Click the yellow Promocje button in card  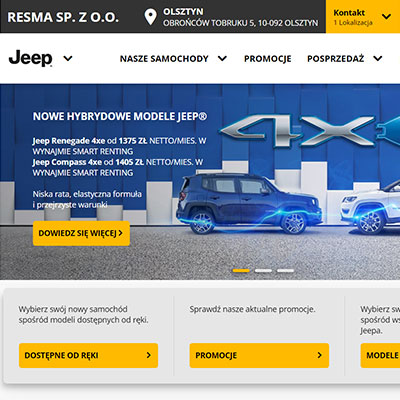coord(259,356)
